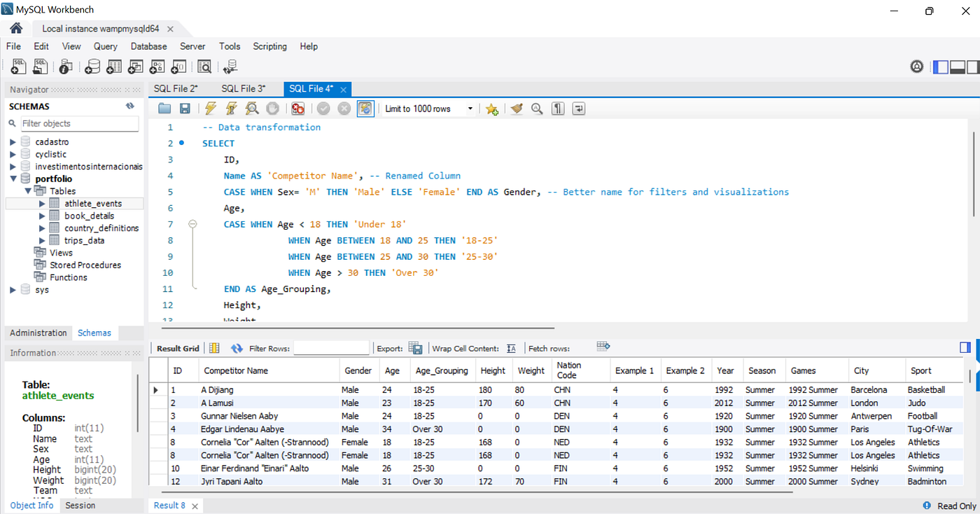The height and width of the screenshot is (514, 980).
Task: Collapse the portfolio schema
Action: [11, 179]
